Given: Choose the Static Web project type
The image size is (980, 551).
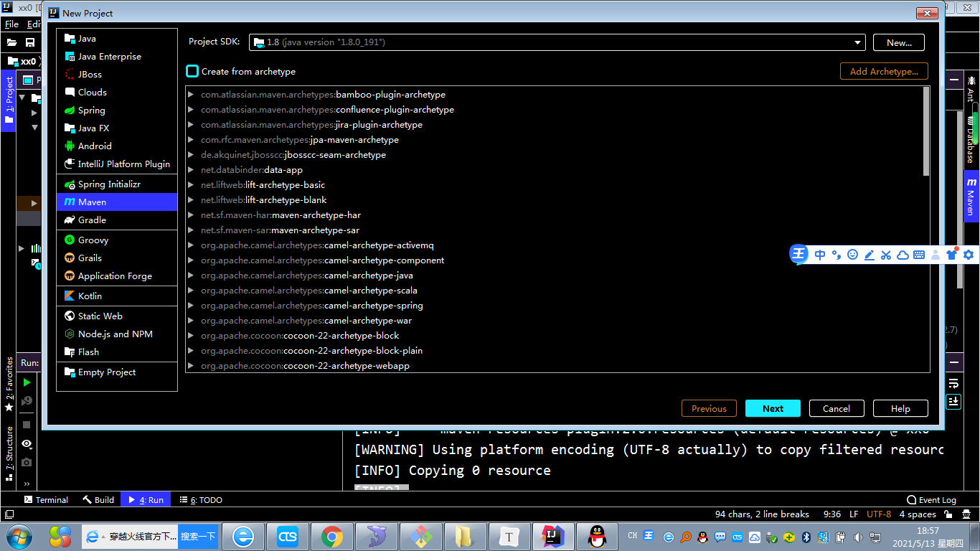Looking at the screenshot, I should [116, 316].
